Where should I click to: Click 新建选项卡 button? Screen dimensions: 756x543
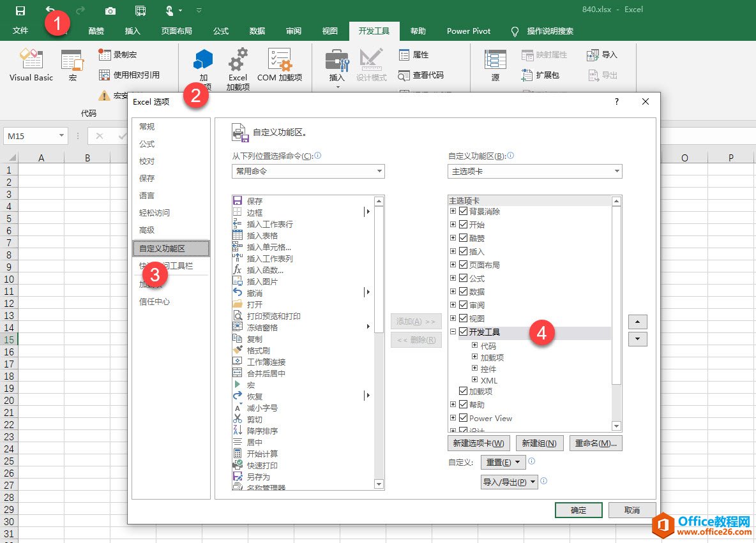pos(479,443)
